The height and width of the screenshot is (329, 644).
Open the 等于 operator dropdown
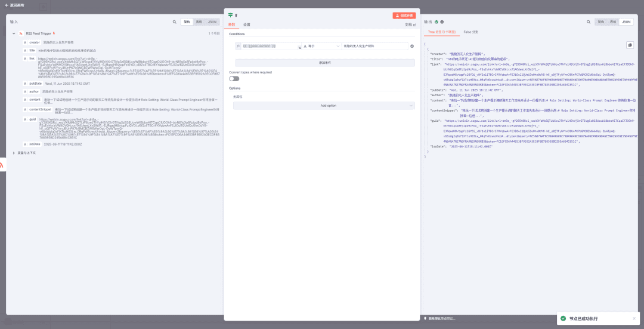[x=321, y=47]
